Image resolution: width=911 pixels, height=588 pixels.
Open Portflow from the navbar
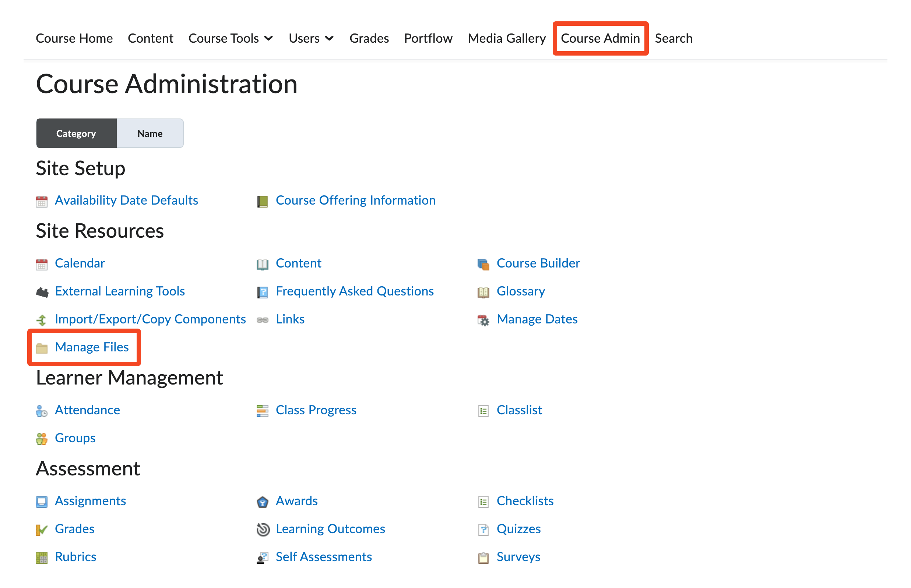428,38
